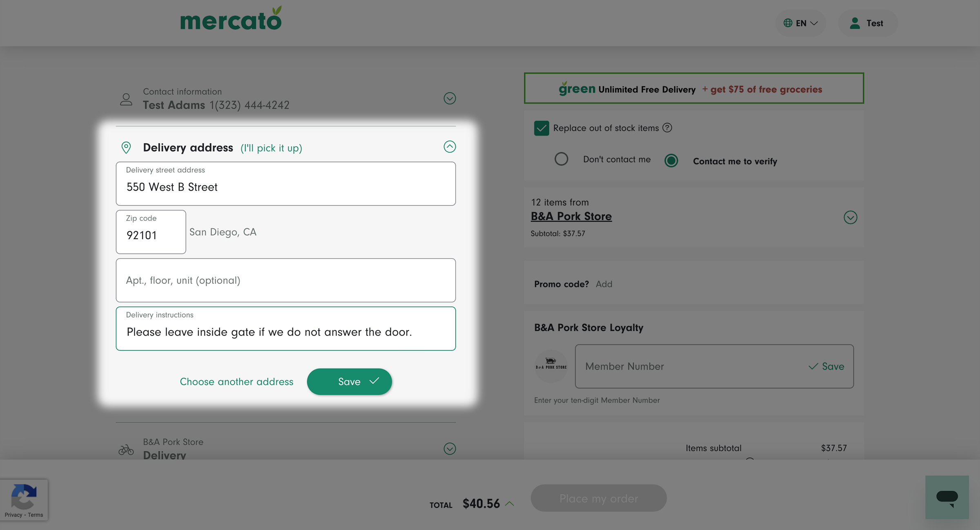
Task: Open the chat support bubble icon
Action: pyautogui.click(x=947, y=497)
